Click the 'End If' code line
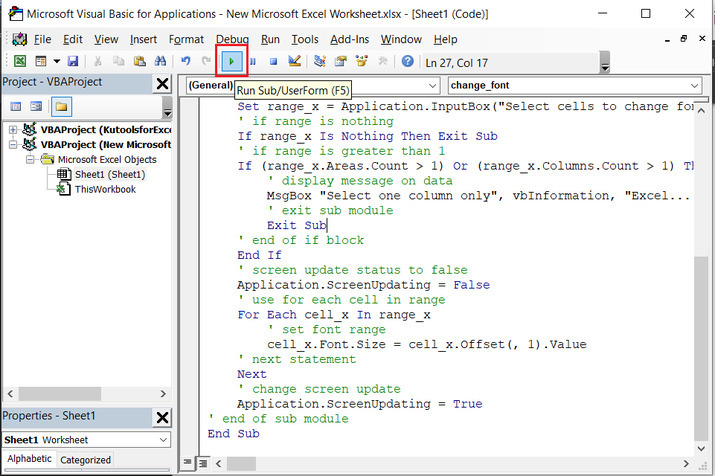The height and width of the screenshot is (476, 715). 259,255
